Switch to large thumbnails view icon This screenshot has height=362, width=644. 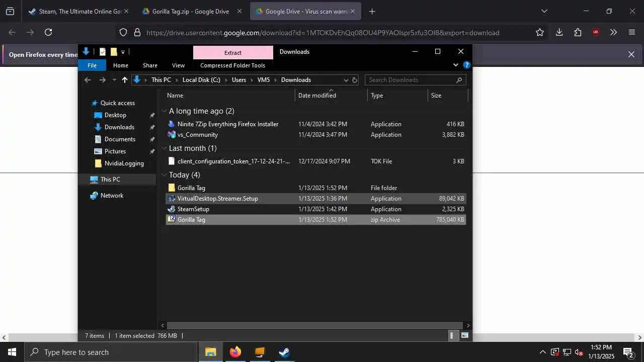pos(464,336)
